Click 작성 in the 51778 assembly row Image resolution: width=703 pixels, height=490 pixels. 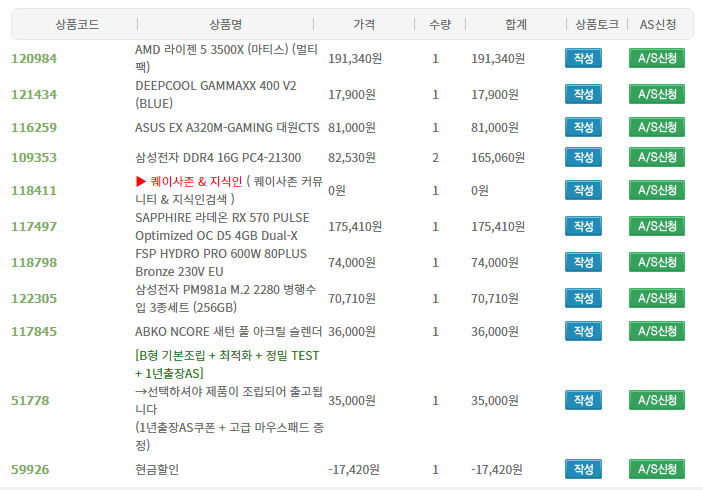(x=583, y=400)
